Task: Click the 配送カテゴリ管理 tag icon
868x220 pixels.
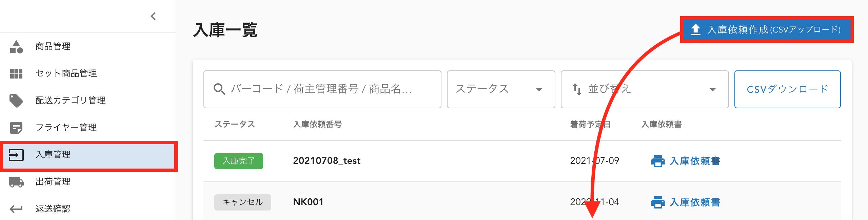Action: pyautogui.click(x=16, y=101)
